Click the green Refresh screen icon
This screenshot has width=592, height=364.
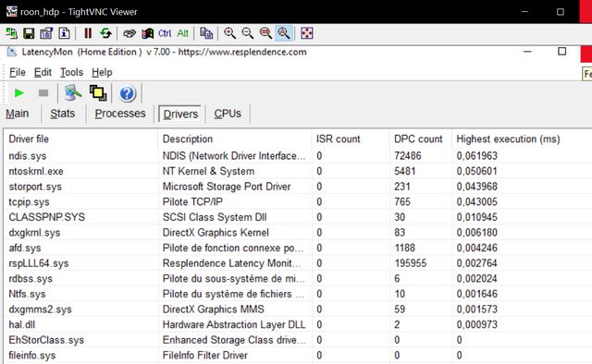[x=105, y=33]
